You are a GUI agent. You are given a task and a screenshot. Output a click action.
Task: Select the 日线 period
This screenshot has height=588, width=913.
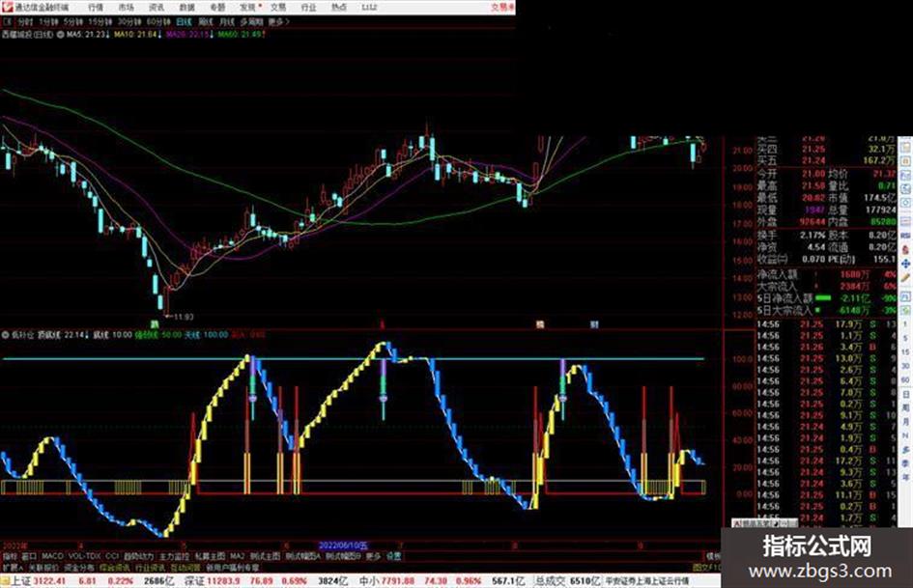[184, 21]
